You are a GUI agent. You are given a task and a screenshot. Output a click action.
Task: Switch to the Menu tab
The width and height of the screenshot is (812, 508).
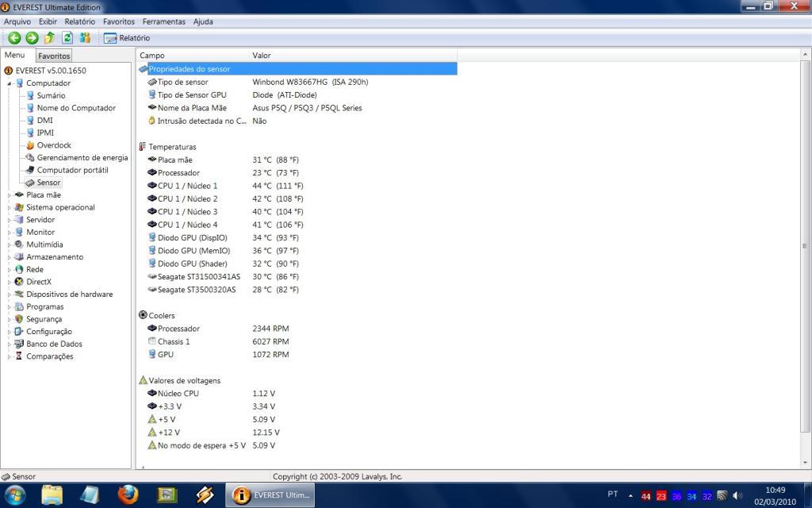14,55
